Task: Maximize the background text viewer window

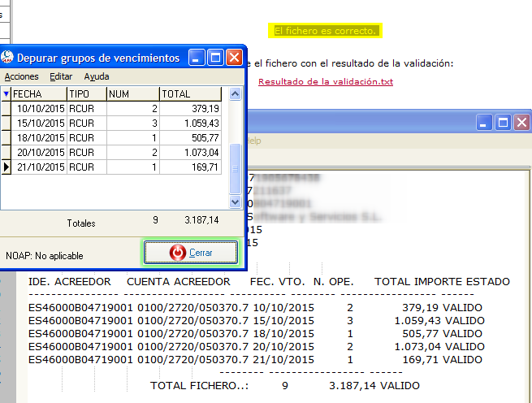Action: pyautogui.click(x=503, y=123)
